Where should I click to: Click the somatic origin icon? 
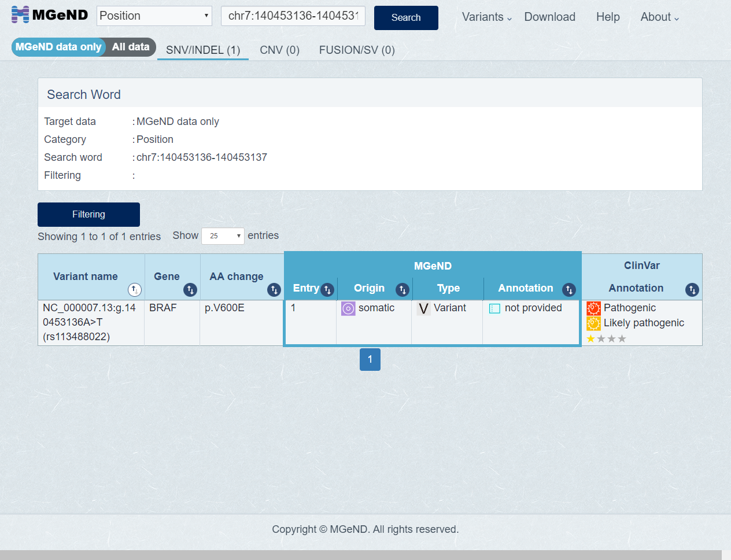tap(348, 308)
